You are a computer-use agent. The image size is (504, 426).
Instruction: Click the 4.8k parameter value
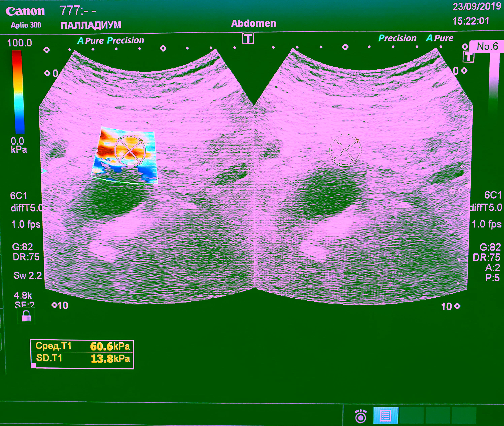[23, 295]
